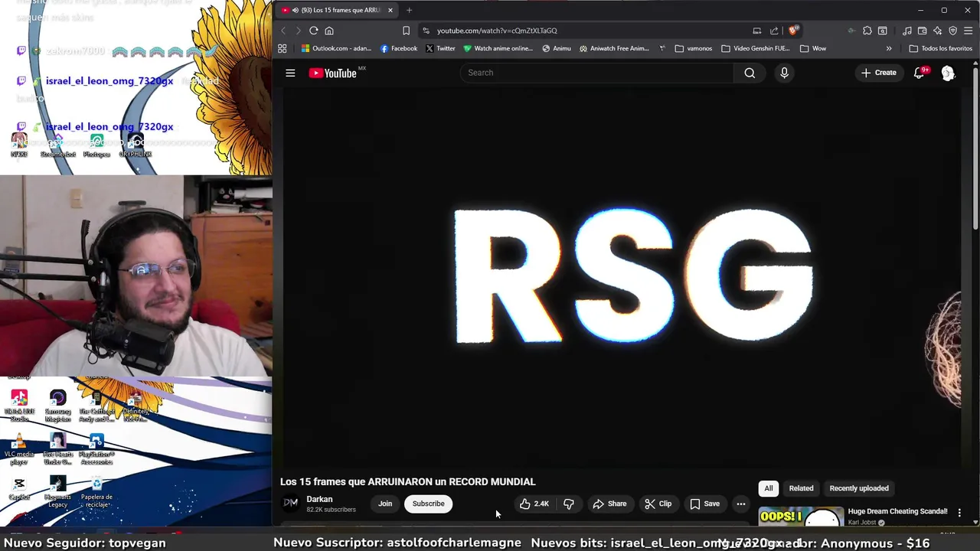The width and height of the screenshot is (980, 551).
Task: Subscribe to the Darkan channel
Action: [x=428, y=504]
